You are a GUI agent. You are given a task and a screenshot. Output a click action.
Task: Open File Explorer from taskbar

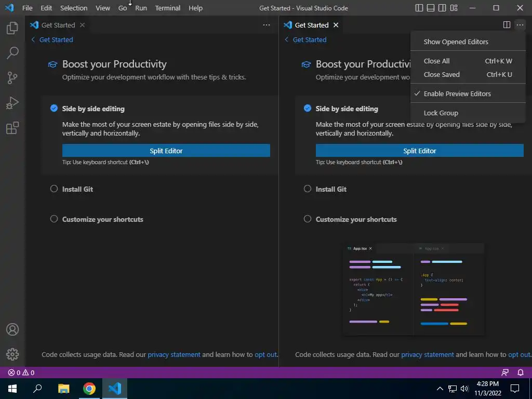click(63, 389)
